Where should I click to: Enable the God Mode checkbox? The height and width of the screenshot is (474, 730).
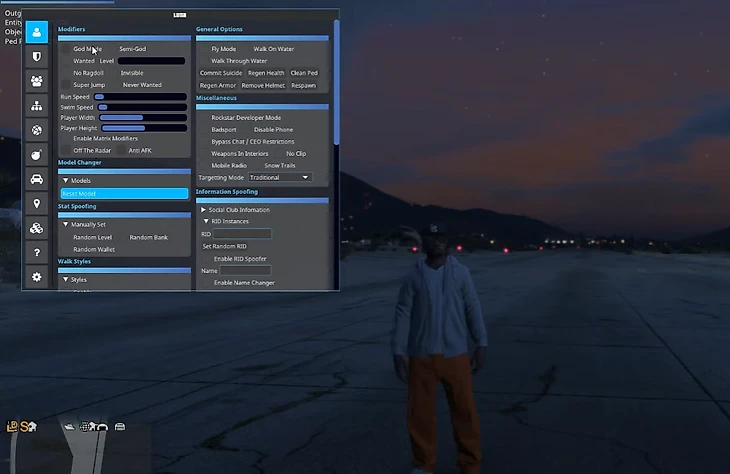click(66, 49)
